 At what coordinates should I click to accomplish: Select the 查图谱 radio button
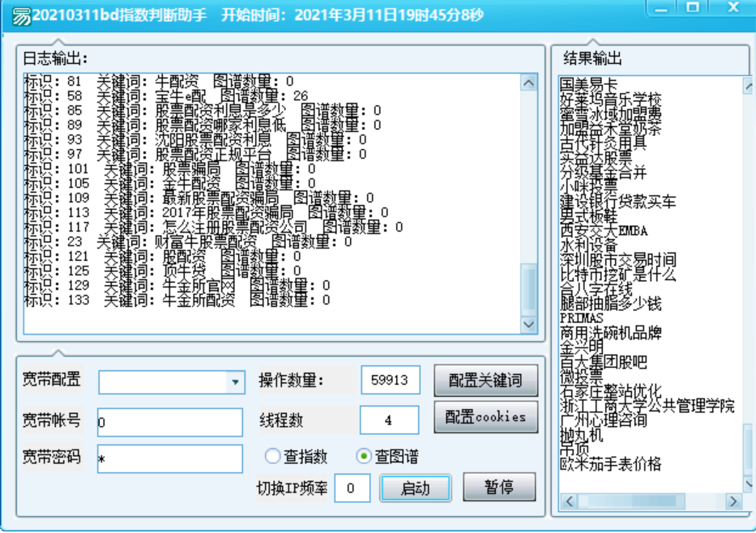point(364,456)
